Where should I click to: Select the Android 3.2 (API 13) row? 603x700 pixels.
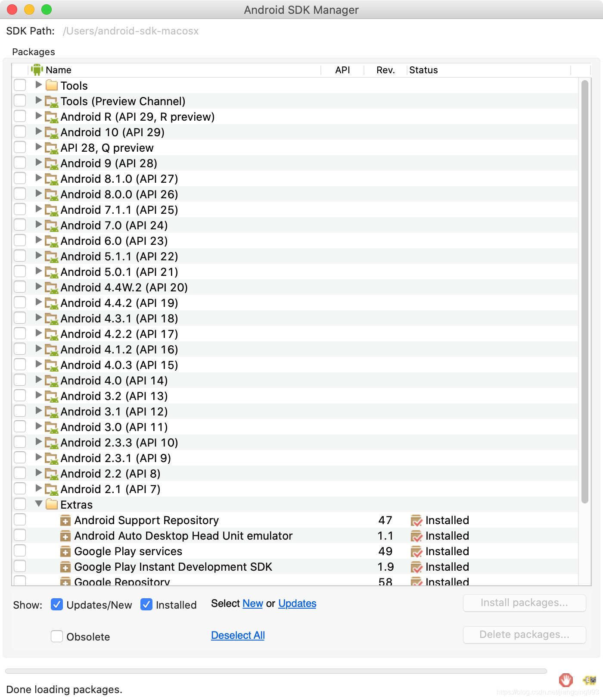[x=295, y=396]
